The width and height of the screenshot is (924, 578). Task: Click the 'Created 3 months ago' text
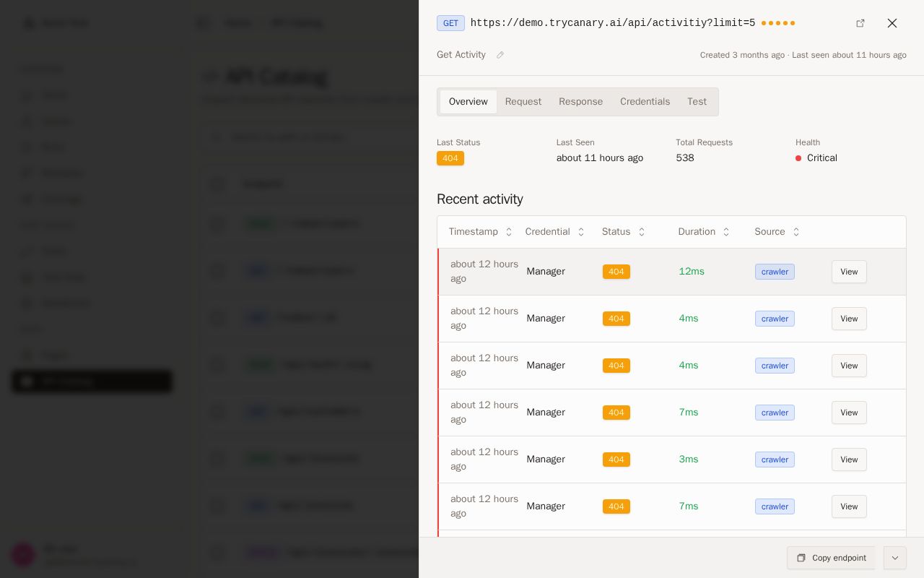coord(742,56)
